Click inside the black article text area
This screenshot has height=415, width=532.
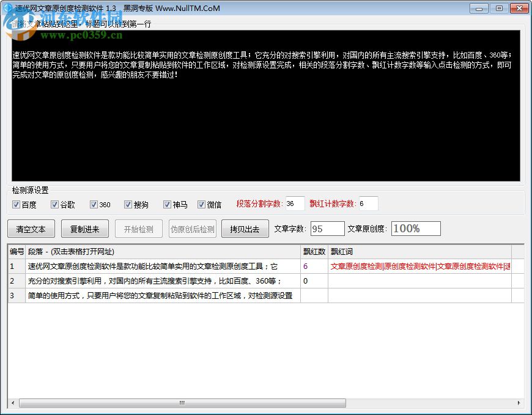pos(265,106)
